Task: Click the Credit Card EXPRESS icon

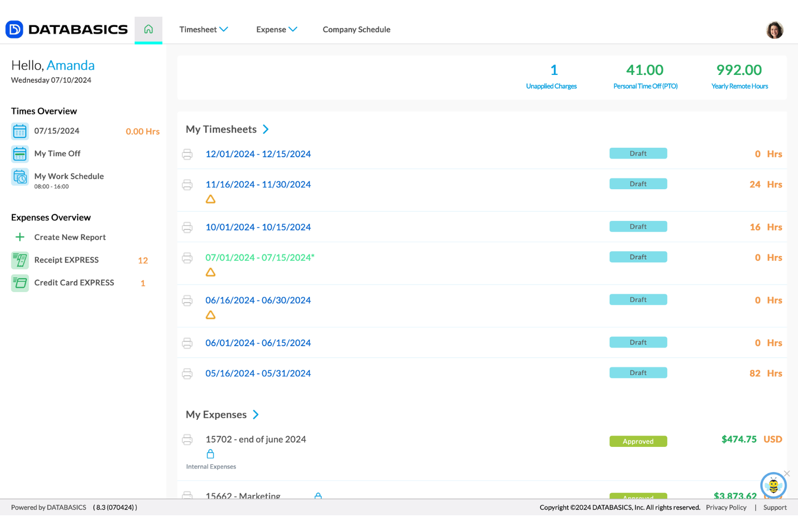Action: tap(19, 282)
